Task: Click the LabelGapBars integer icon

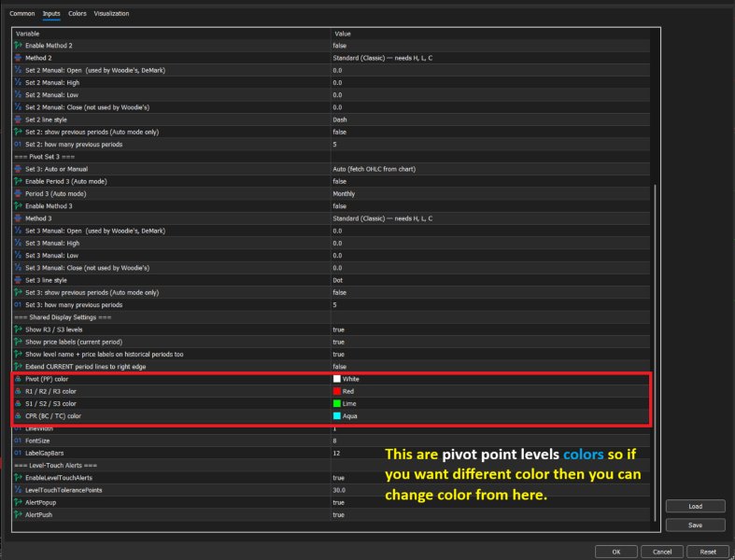Action: [x=18, y=453]
